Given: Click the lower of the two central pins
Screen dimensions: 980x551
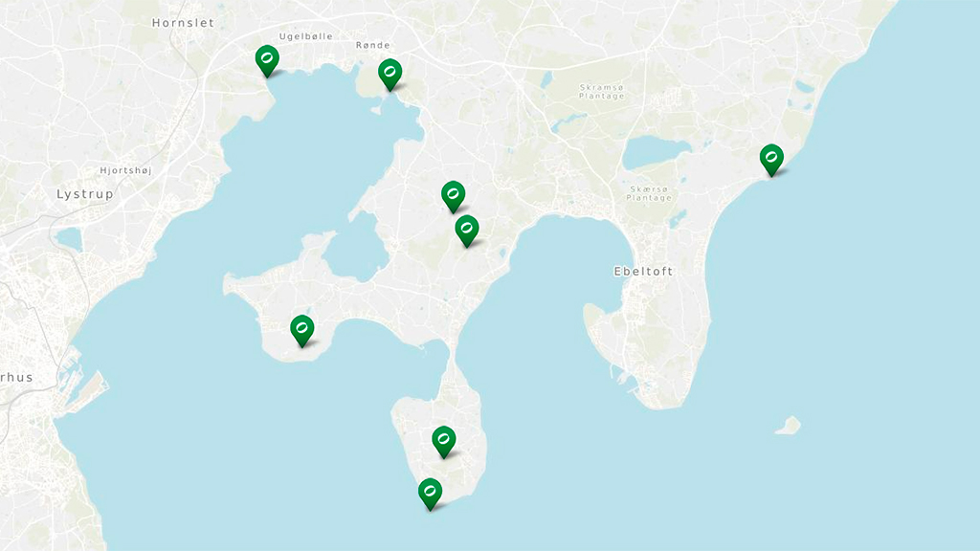Looking at the screenshot, I should (467, 231).
